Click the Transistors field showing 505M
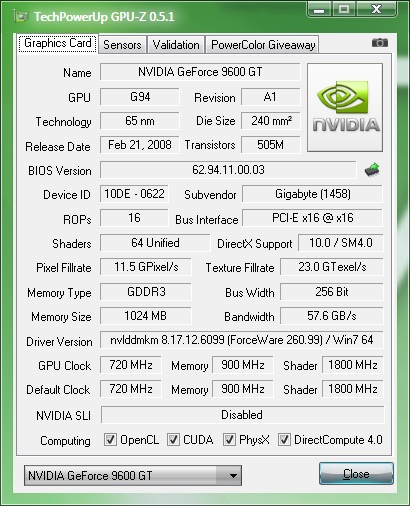This screenshot has height=506, width=412. point(270,145)
